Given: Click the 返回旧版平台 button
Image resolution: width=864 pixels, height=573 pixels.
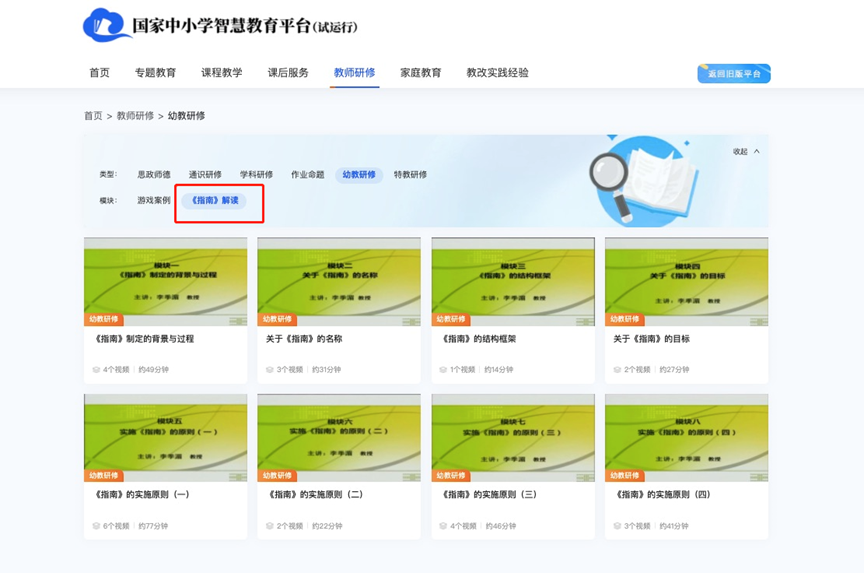Looking at the screenshot, I should (734, 74).
